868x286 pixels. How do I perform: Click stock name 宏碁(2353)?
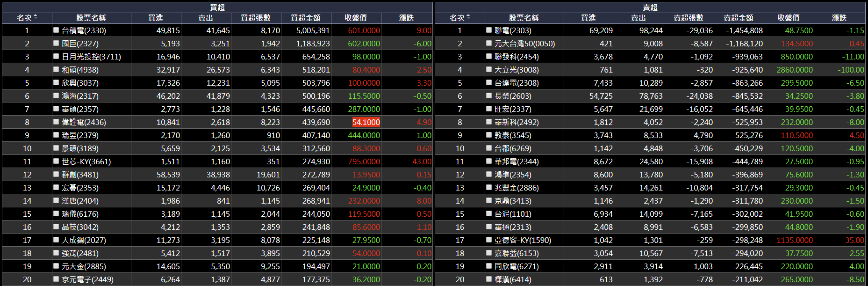(x=80, y=188)
